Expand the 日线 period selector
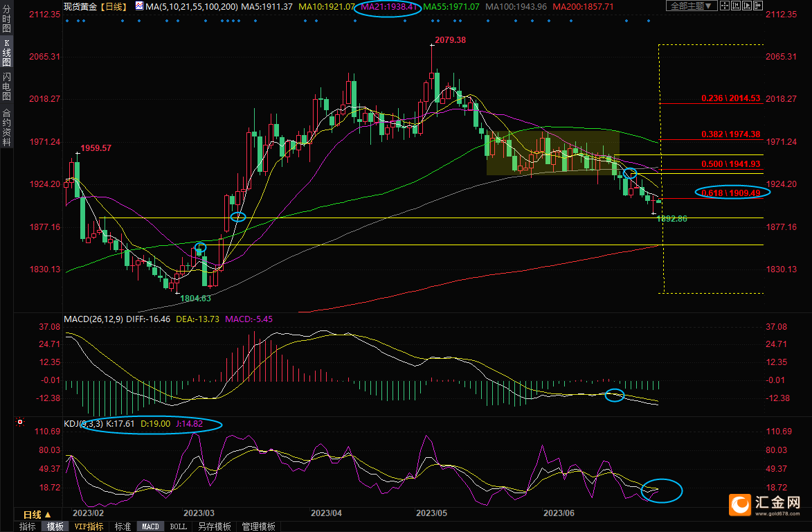 coord(37,515)
